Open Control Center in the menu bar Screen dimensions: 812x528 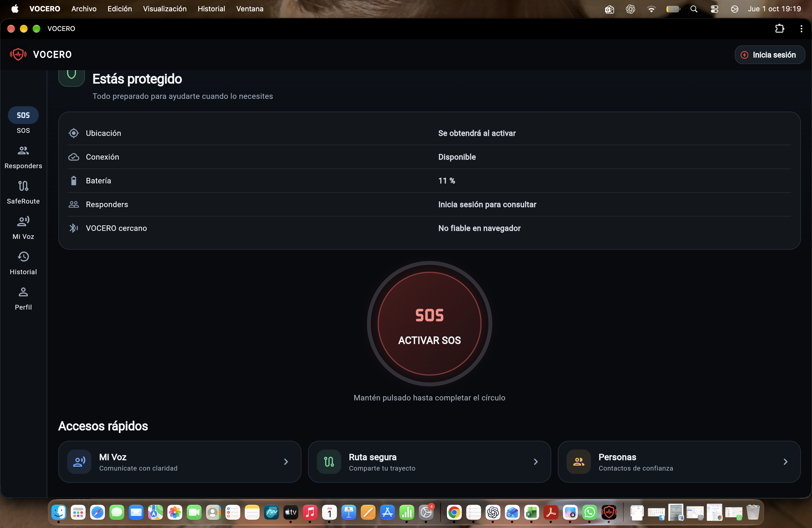715,9
